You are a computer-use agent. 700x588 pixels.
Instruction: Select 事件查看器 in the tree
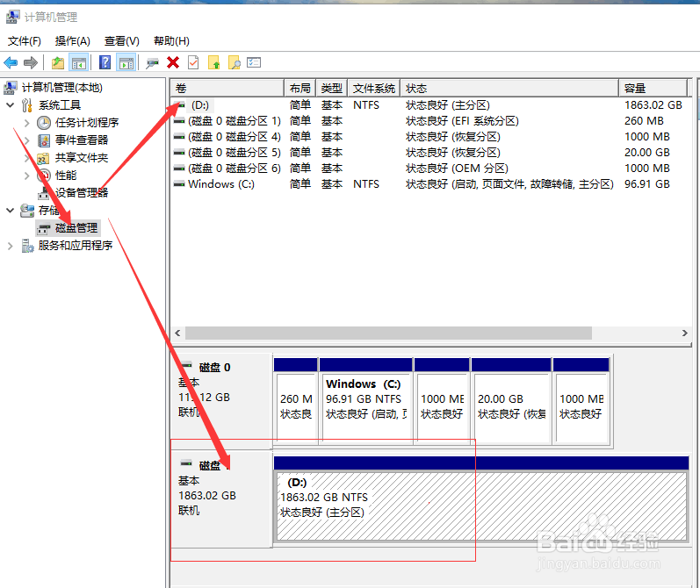tap(82, 140)
